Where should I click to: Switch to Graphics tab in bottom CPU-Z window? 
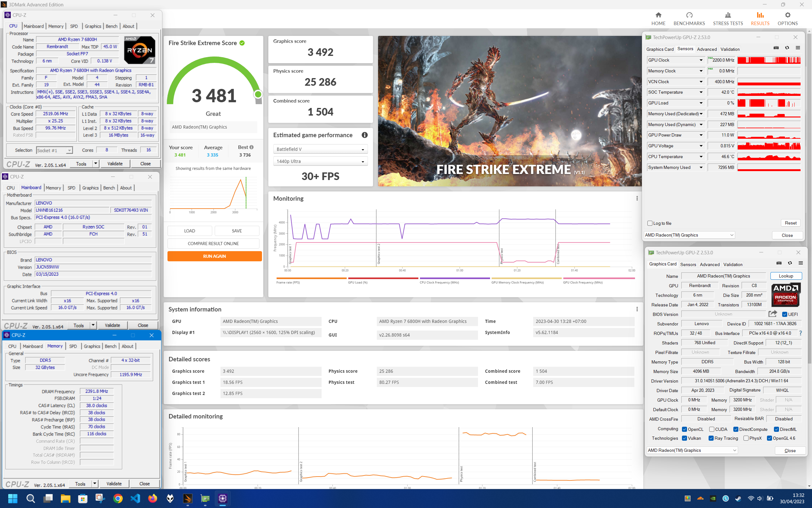92,346
